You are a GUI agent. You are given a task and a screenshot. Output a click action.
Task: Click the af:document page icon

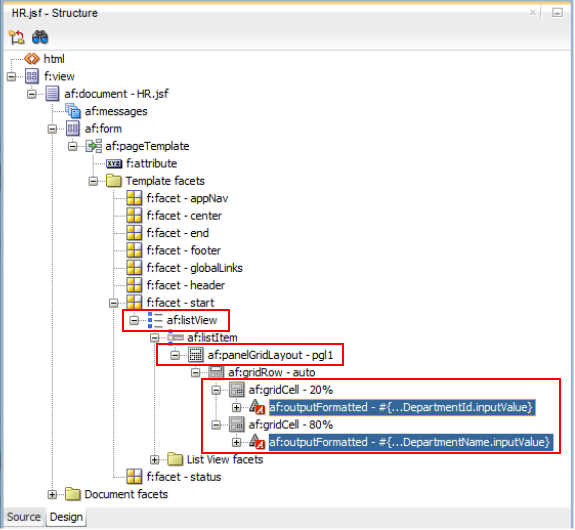[x=52, y=94]
